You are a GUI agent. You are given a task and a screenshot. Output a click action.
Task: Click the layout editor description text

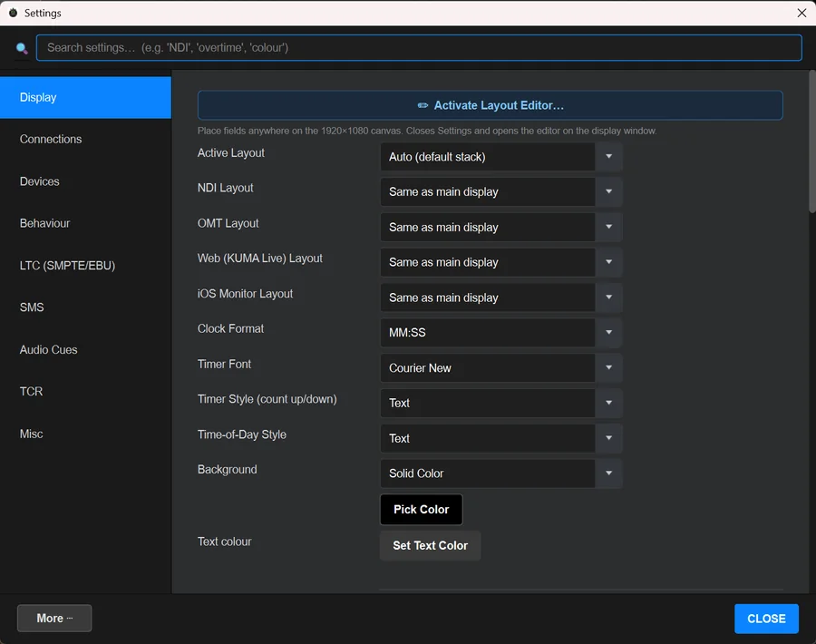click(427, 131)
